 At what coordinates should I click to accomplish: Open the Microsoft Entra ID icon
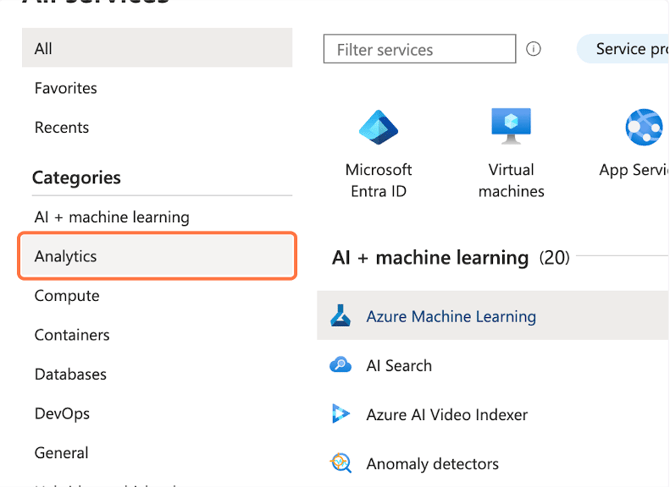[378, 128]
